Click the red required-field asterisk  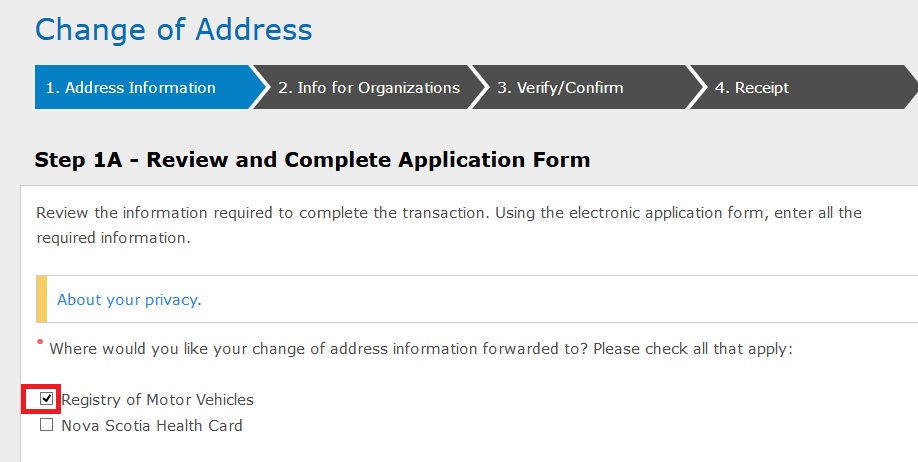(40, 343)
